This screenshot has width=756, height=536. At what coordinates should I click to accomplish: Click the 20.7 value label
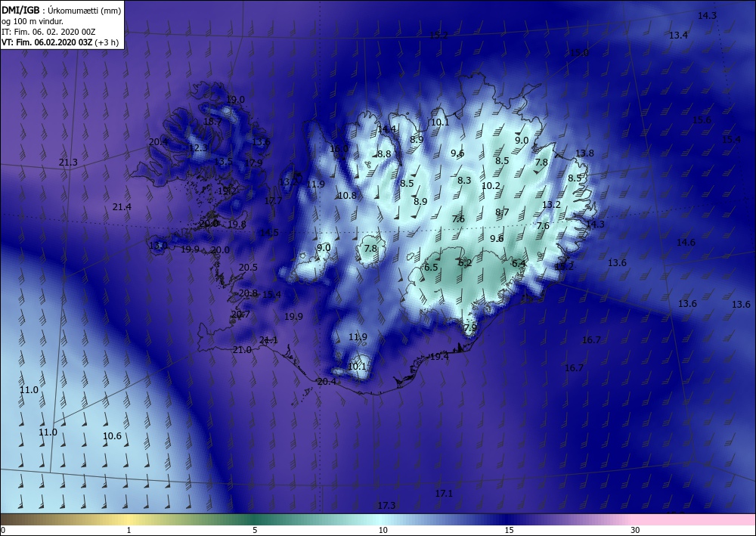point(240,314)
